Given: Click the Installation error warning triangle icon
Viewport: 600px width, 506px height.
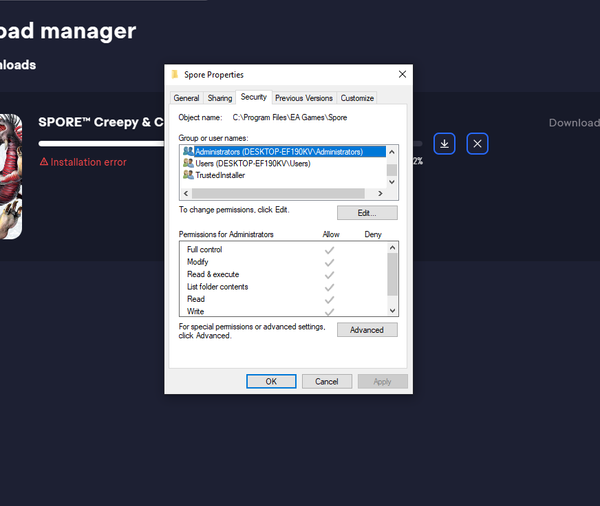Looking at the screenshot, I should click(x=44, y=162).
